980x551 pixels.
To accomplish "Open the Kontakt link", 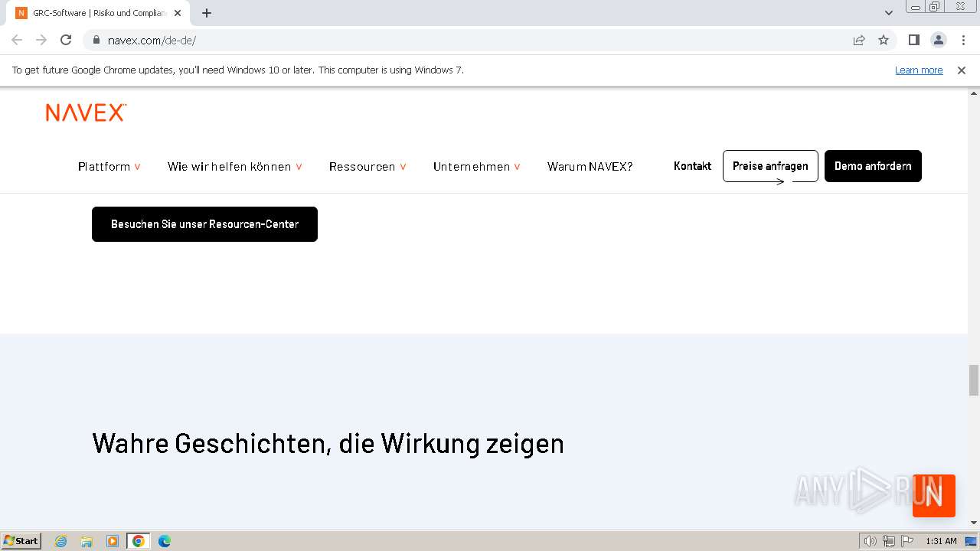I will 692,166.
